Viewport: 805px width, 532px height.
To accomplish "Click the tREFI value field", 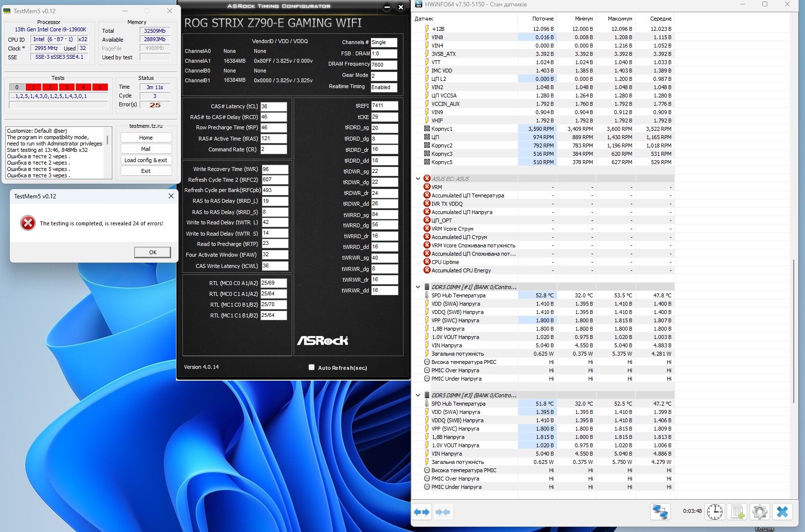I will point(384,105).
